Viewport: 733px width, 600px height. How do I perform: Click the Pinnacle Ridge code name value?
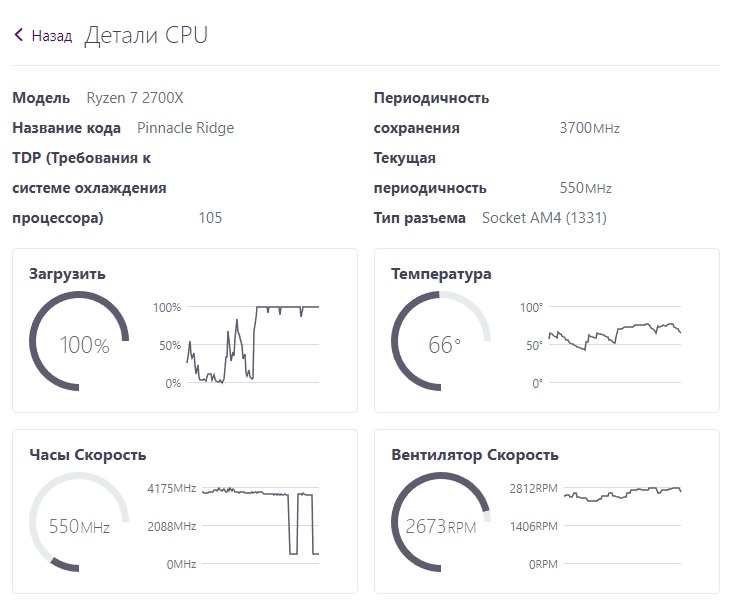click(185, 128)
